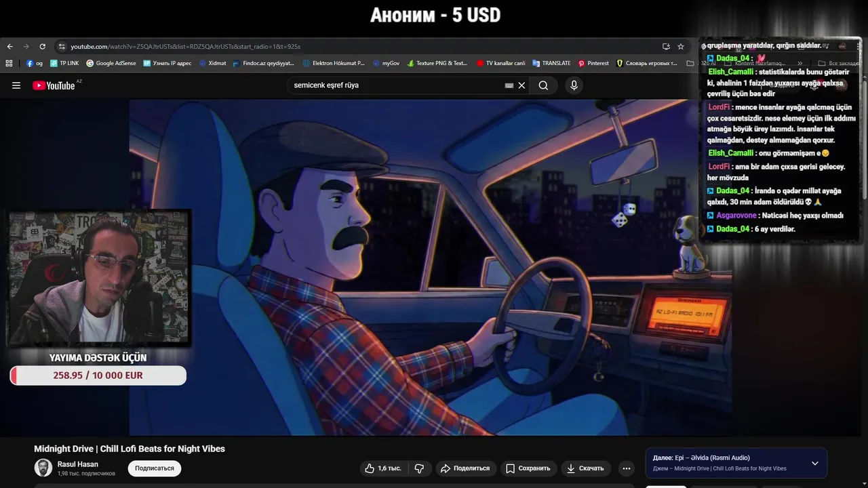Click the browser forward arrow
The width and height of the screenshot is (868, 488).
[26, 47]
